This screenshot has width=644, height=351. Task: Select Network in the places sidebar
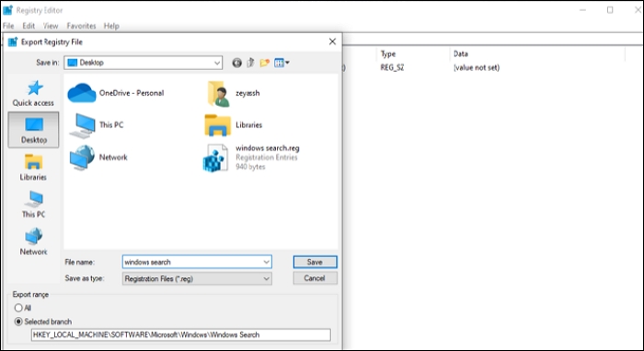tap(33, 241)
